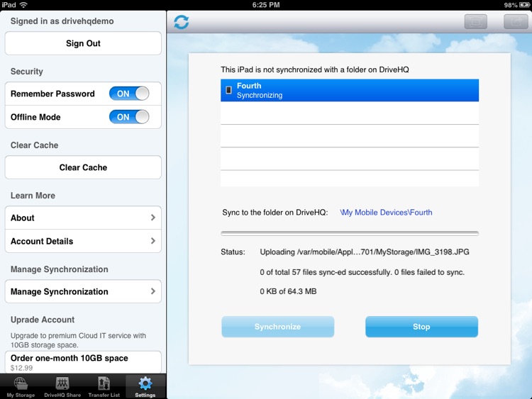This screenshot has width=532, height=399.
Task: Click the Clear Cache button
Action: 83,167
